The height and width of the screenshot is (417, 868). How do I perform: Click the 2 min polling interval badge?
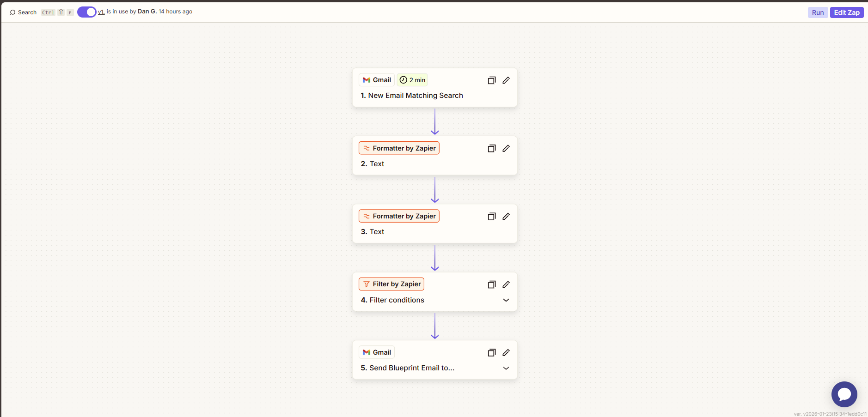pyautogui.click(x=412, y=80)
